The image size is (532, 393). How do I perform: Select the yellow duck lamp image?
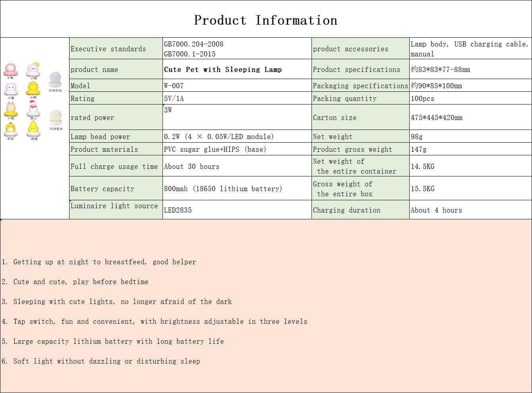(x=33, y=88)
